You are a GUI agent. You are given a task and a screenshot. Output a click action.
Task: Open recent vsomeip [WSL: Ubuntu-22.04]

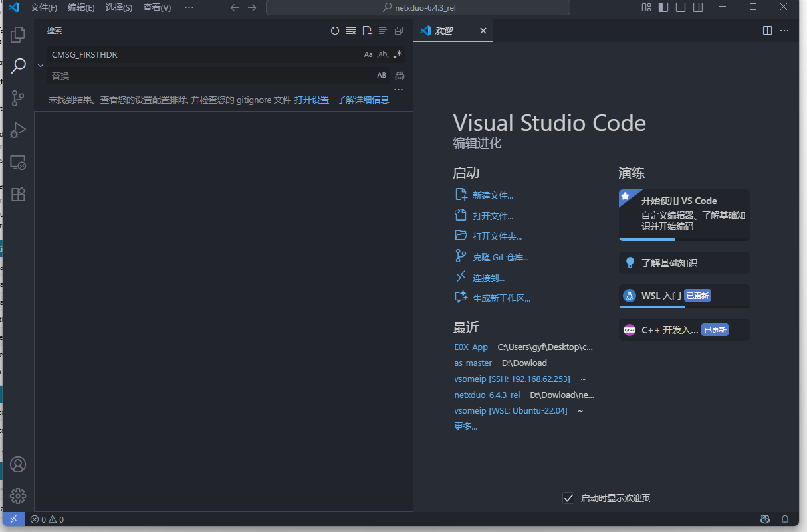(x=511, y=411)
